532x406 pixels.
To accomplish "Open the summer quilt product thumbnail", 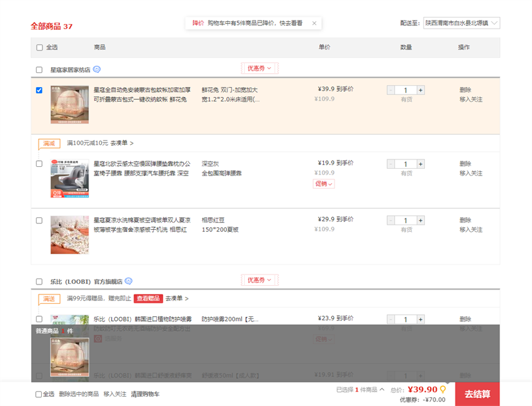I will 70,235.
